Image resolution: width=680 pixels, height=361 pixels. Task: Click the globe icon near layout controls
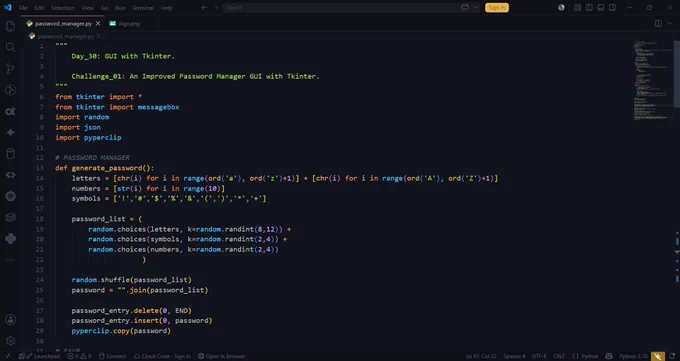[561, 7]
